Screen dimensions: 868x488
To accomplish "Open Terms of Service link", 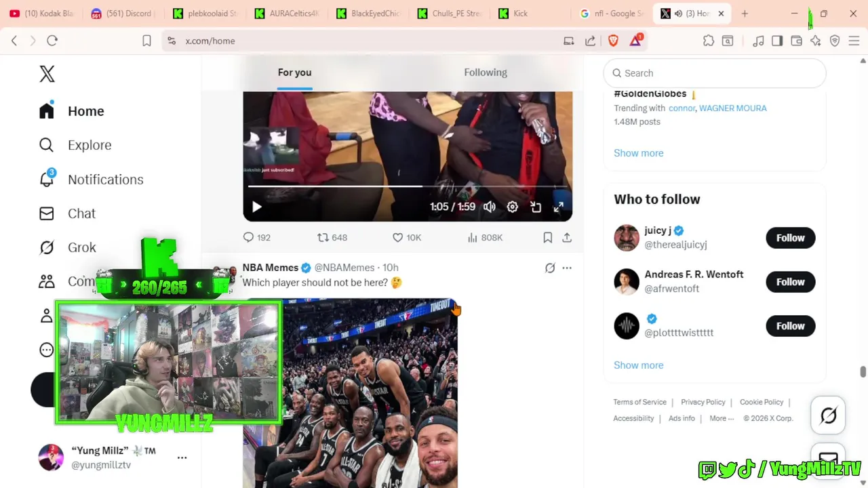I will point(640,402).
